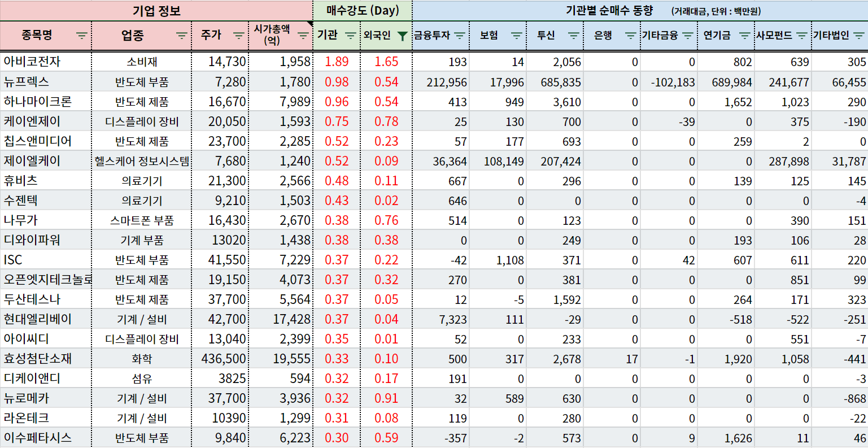This screenshot has width=868, height=448.
Task: Select the market cap cell 17,428
Action: [280, 319]
